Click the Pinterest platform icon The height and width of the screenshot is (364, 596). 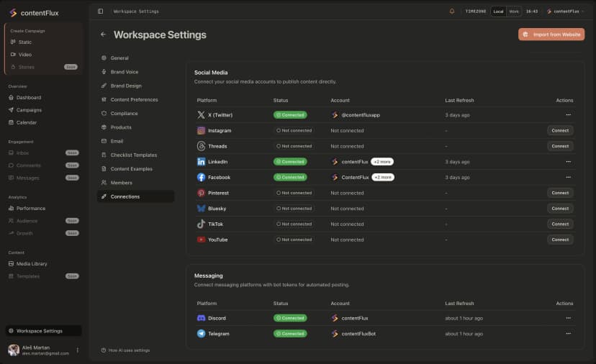[x=202, y=193]
